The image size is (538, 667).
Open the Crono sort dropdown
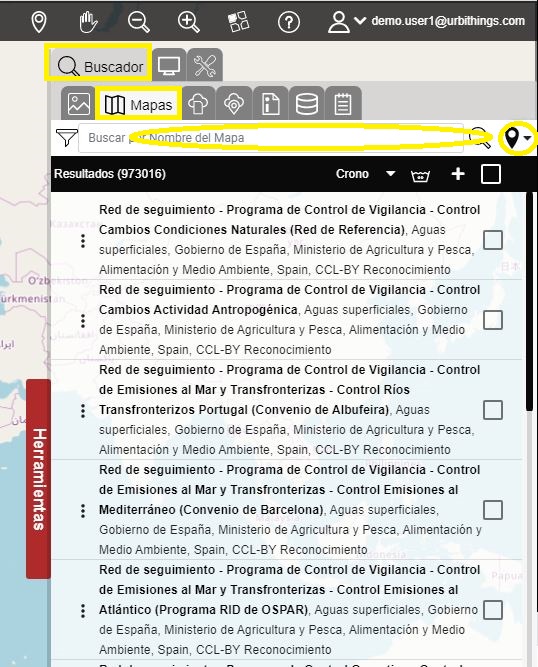pos(365,174)
